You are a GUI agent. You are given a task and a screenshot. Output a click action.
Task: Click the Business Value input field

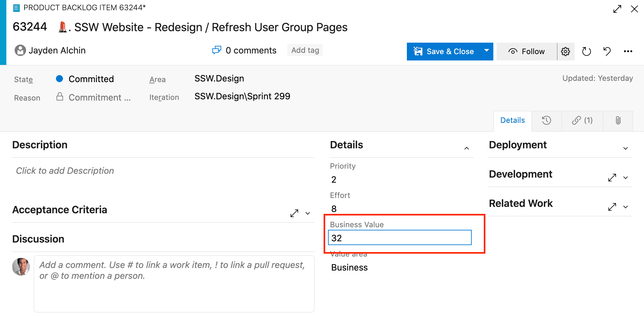click(x=400, y=238)
